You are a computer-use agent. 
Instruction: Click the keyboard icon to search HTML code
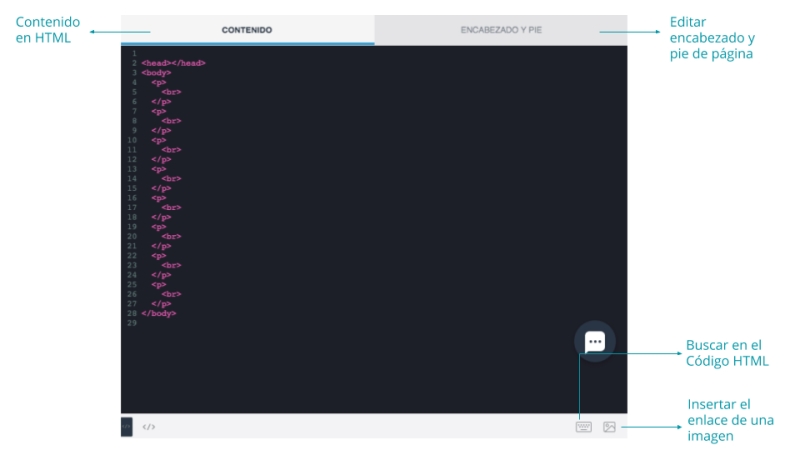[584, 427]
